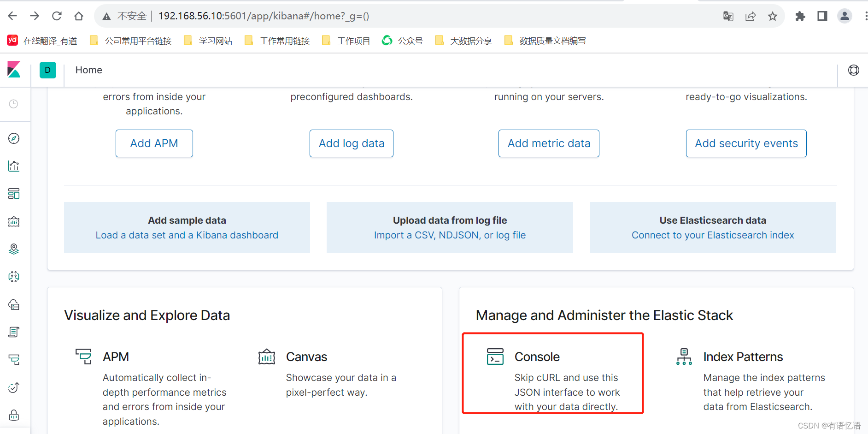This screenshot has width=868, height=434.
Task: Click the Add metric data button
Action: click(x=549, y=143)
